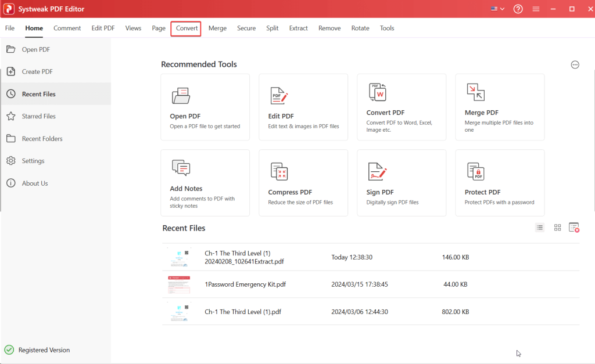595x364 pixels.
Task: Click the About Us info icon
Action: coord(11,183)
